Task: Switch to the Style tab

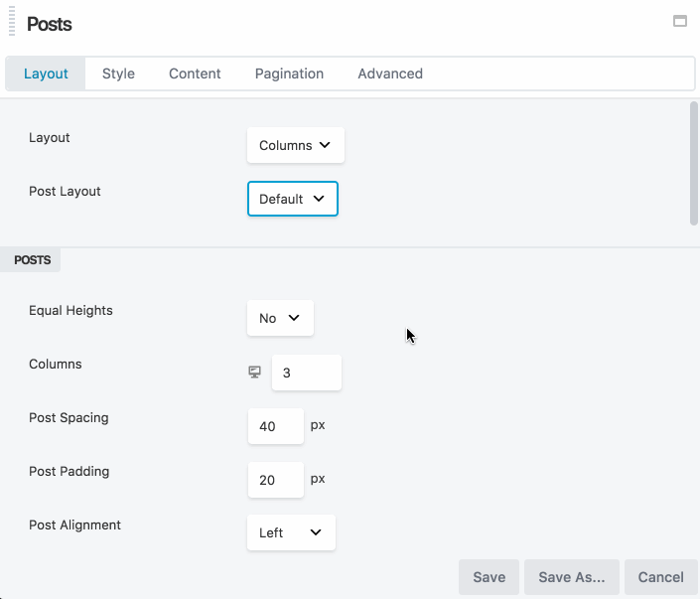Action: pos(118,74)
